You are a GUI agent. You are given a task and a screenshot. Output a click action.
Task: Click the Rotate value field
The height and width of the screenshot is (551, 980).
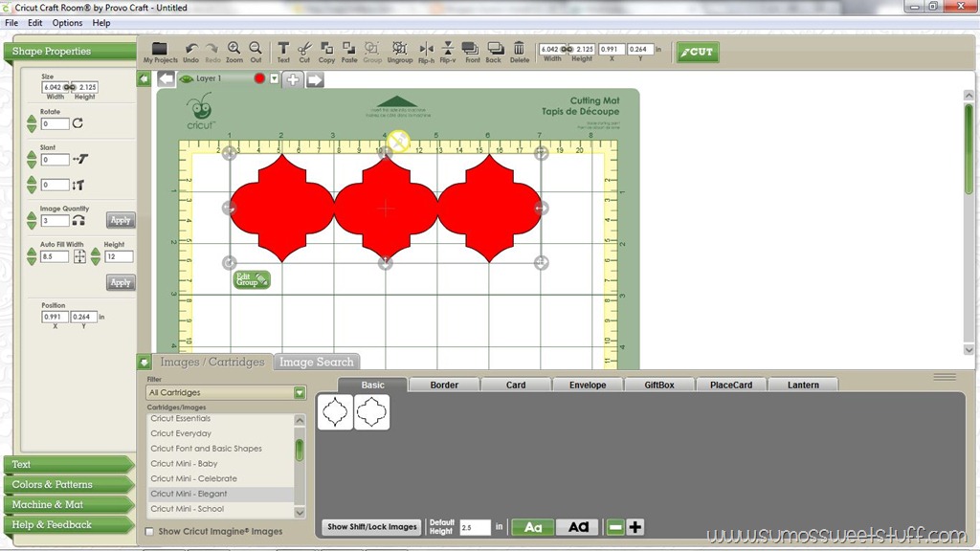55,123
